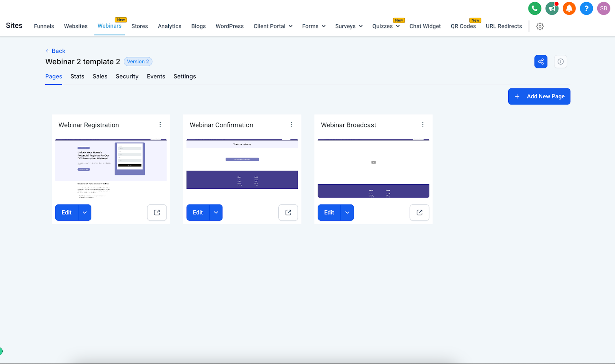The image size is (615, 364).
Task: Click the green phone call icon
Action: (x=534, y=8)
